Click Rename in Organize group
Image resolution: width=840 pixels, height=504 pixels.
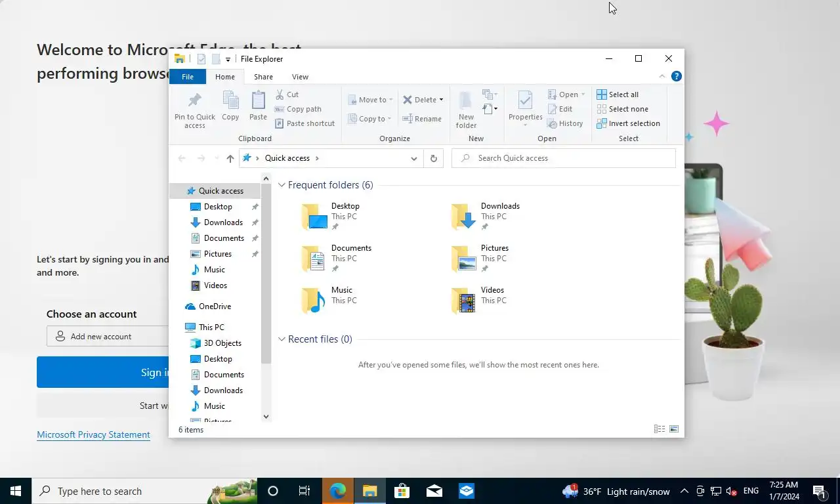coord(422,119)
